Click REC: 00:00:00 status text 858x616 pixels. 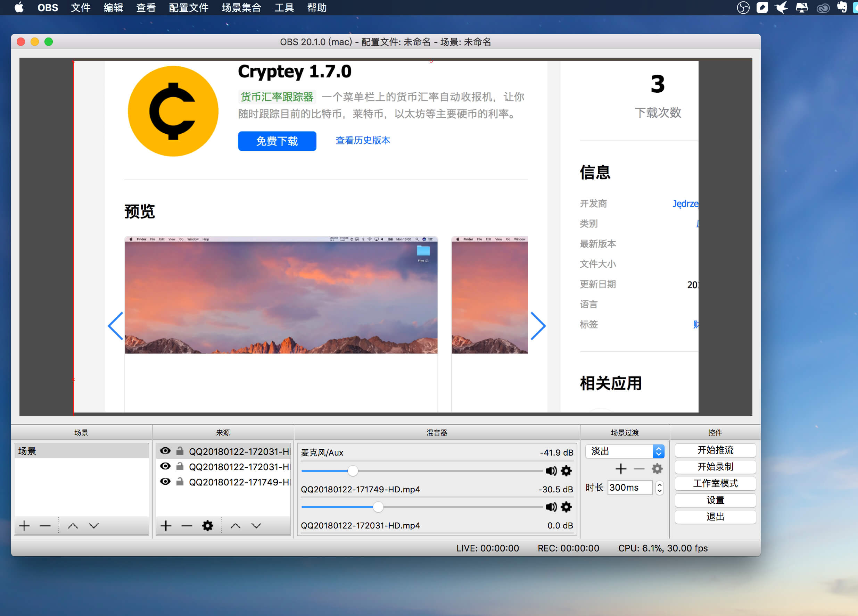[x=568, y=548]
